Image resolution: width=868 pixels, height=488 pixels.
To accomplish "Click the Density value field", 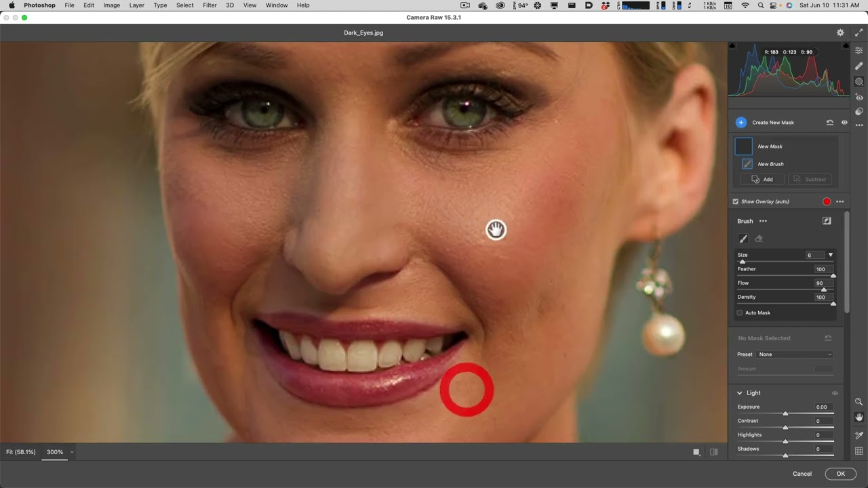I will pyautogui.click(x=823, y=297).
